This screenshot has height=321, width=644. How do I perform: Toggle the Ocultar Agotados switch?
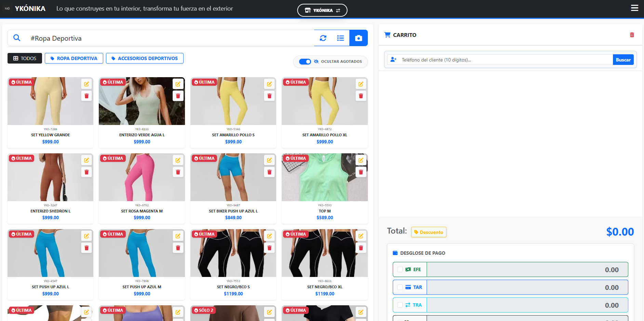pyautogui.click(x=305, y=61)
